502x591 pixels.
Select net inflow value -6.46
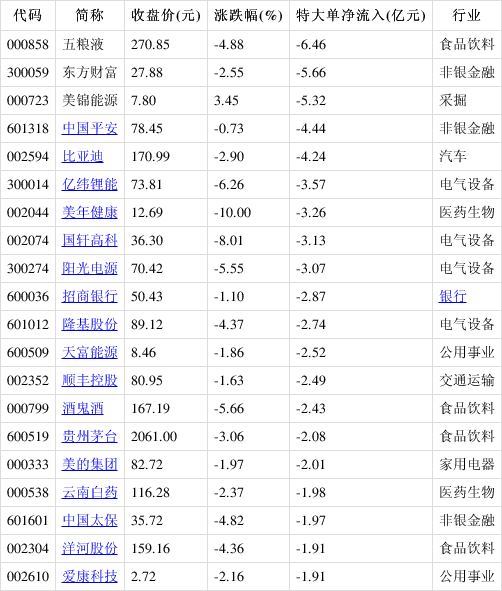click(x=311, y=44)
